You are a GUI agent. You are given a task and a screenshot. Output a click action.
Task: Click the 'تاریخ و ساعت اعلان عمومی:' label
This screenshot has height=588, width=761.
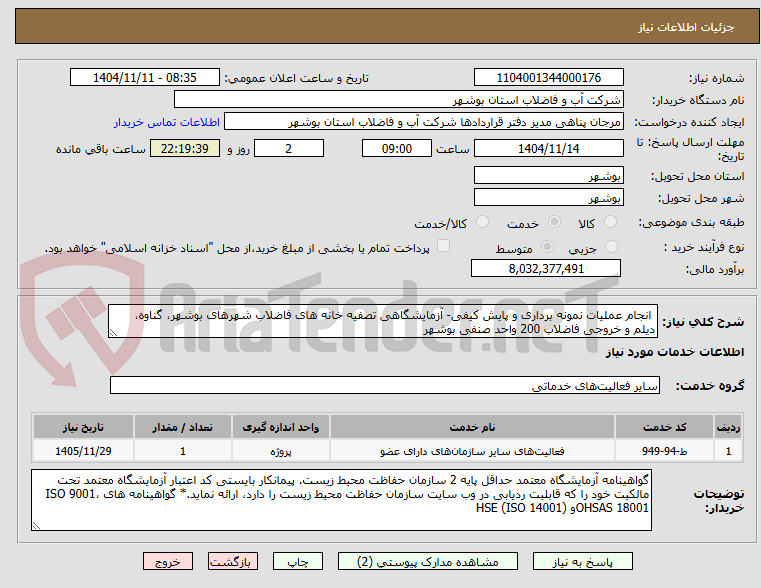point(296,78)
